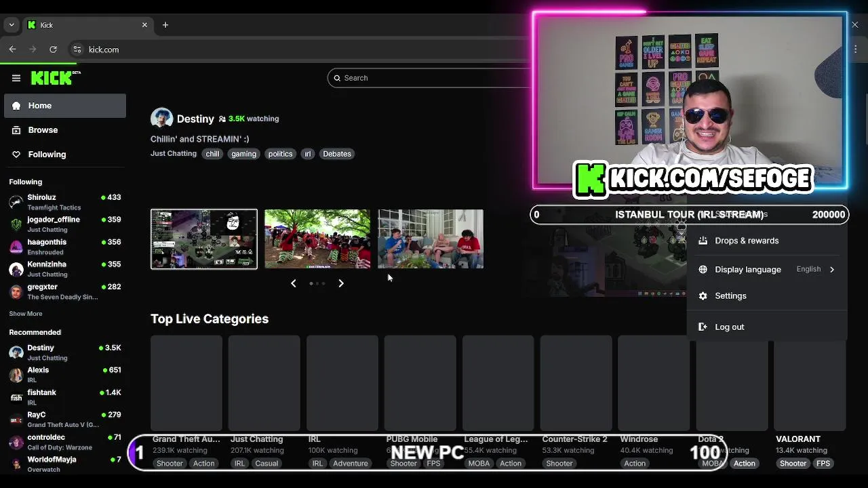Select Shooter tag under VALORANT
Viewport: 868px width, 488px height.
(x=793, y=464)
